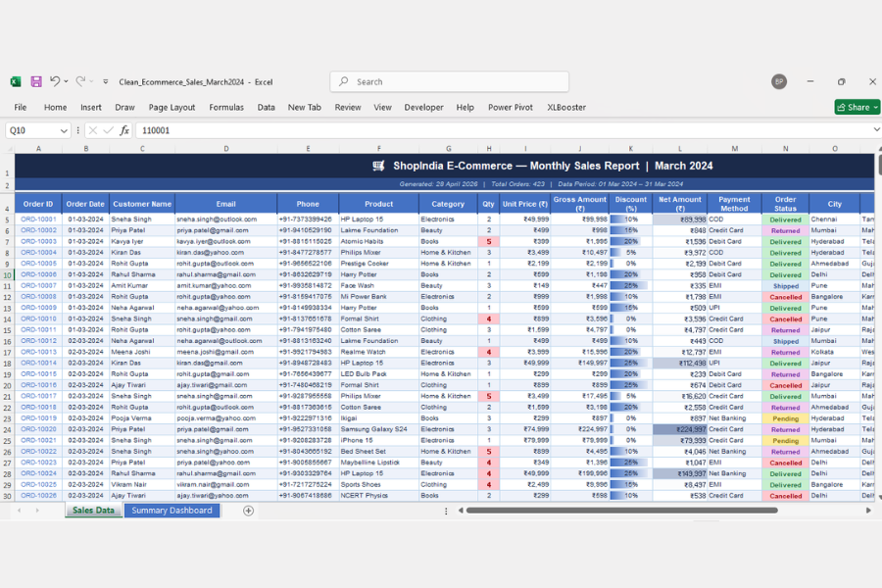Open the Formulas ribbon tab
The width and height of the screenshot is (882, 588).
[x=226, y=107]
